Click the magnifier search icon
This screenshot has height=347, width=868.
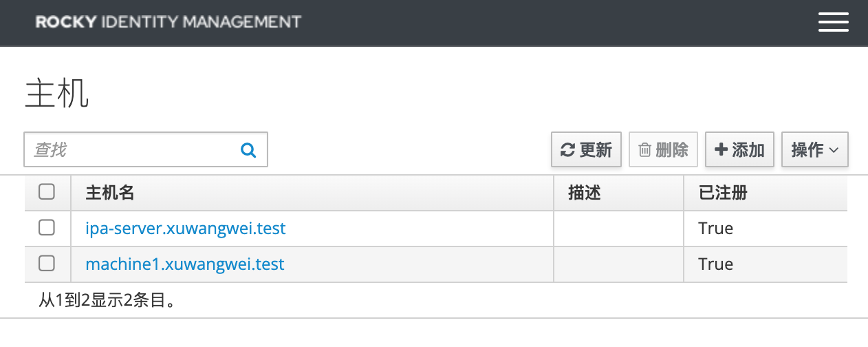248,149
